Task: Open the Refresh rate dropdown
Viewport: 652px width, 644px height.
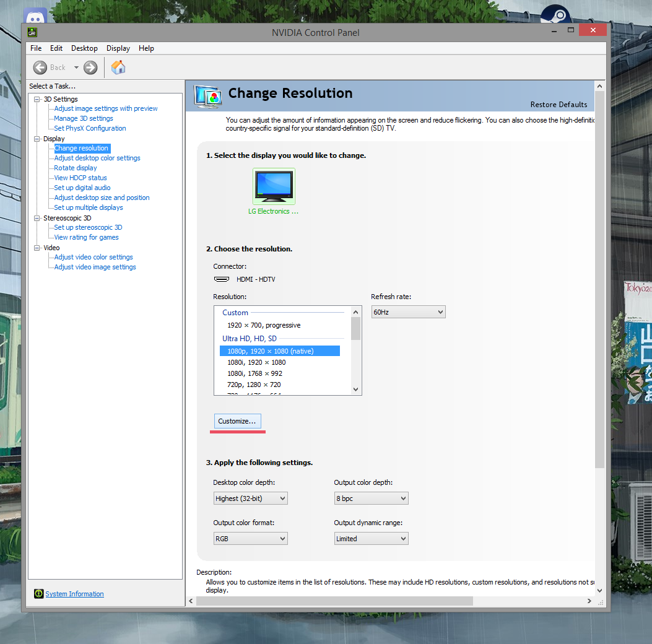Action: click(x=408, y=312)
